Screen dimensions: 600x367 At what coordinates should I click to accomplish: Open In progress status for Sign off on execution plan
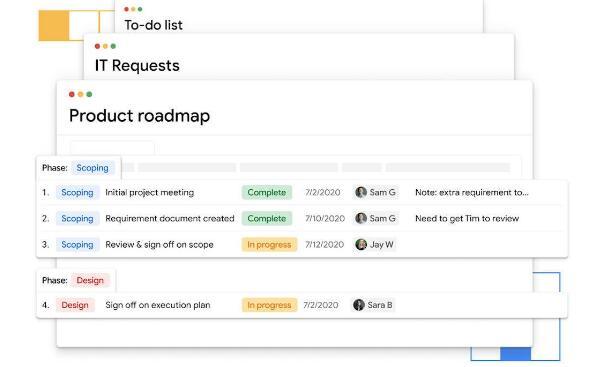(x=269, y=305)
